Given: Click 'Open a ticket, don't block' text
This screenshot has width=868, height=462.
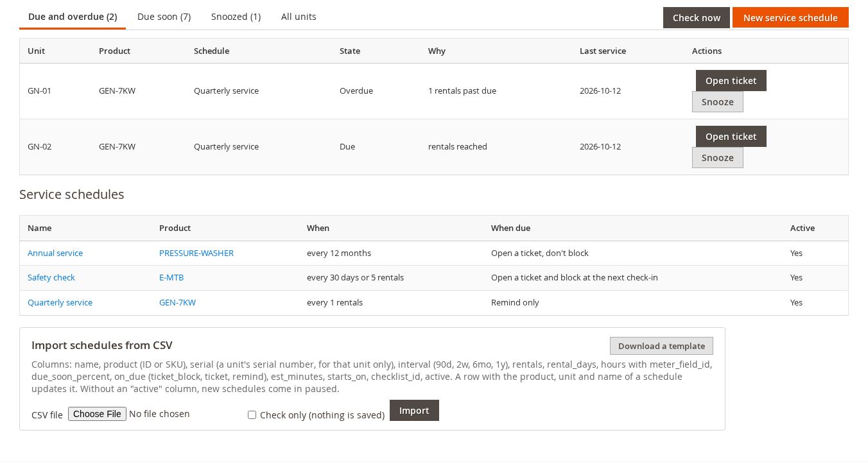Looking at the screenshot, I should pos(540,253).
